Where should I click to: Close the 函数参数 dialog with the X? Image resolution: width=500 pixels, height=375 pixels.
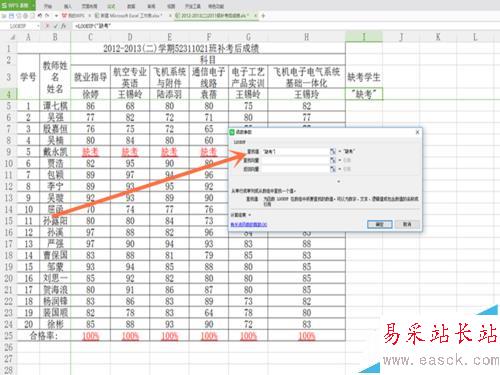417,132
